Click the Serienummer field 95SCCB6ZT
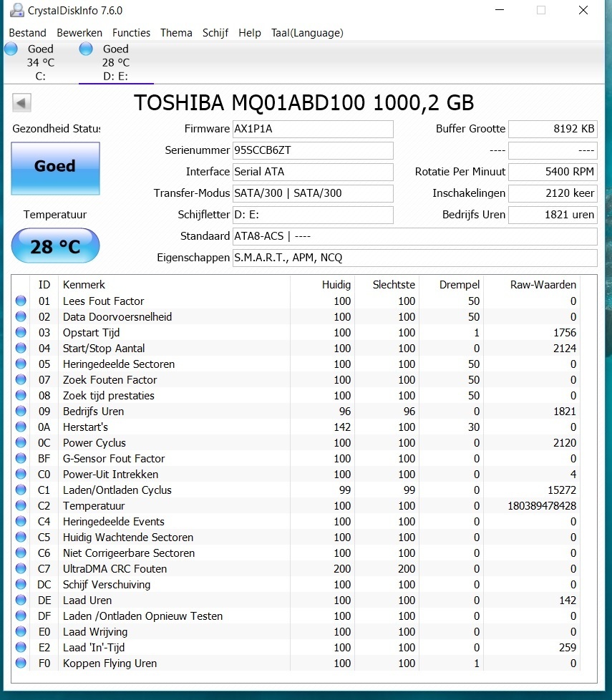Viewport: 612px width, 700px height. 313,150
